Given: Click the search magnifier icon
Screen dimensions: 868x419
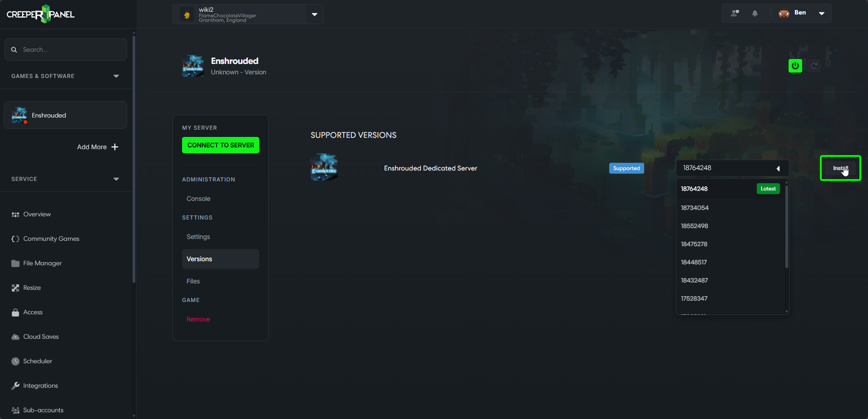Looking at the screenshot, I should click(14, 49).
